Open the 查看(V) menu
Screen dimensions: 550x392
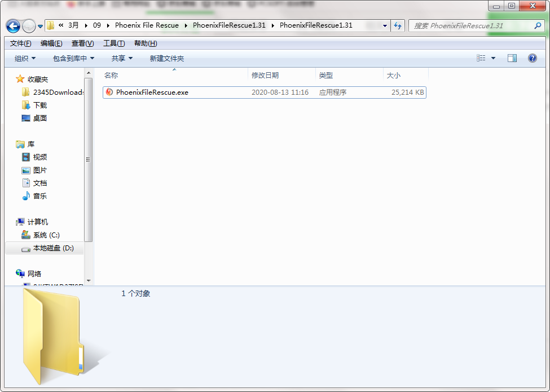[x=82, y=43]
